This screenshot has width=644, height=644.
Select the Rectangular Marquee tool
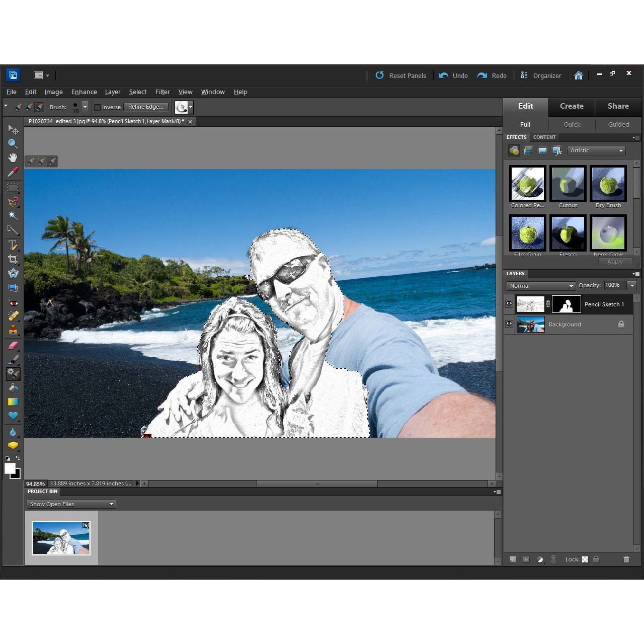click(13, 188)
